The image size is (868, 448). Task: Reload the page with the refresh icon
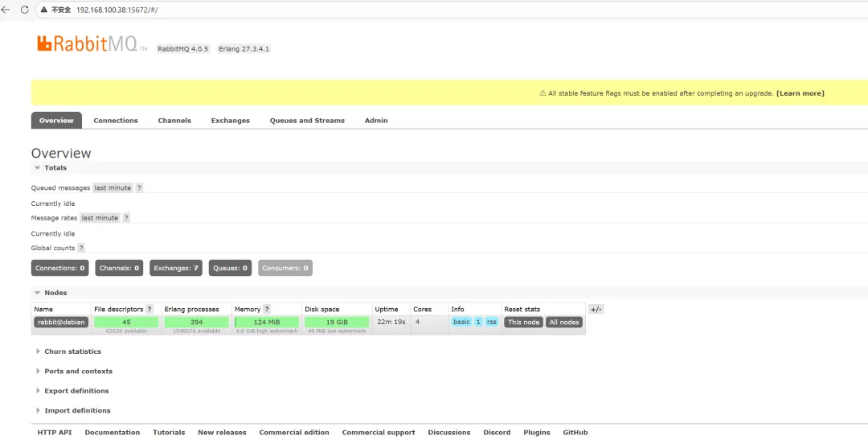24,10
